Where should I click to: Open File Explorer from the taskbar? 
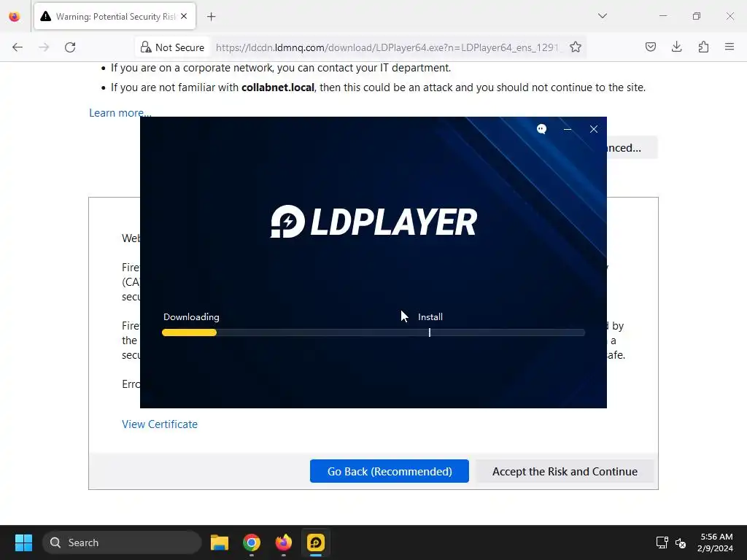[220, 542]
